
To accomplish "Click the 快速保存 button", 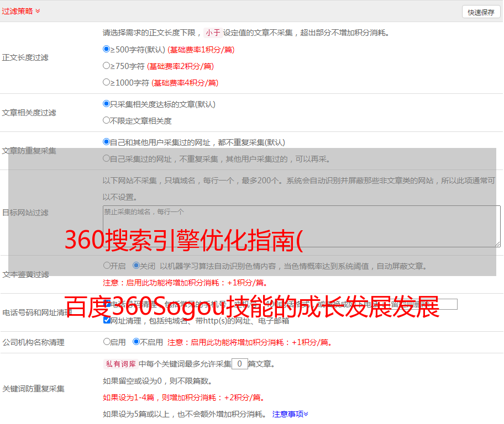I will [481, 12].
